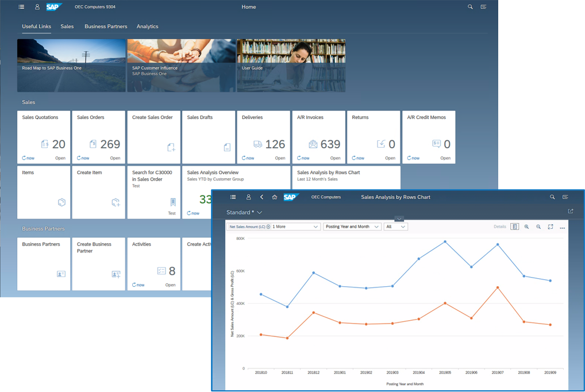This screenshot has width=585, height=392.
Task: Open the Sales Quotations tile
Action: point(44,137)
